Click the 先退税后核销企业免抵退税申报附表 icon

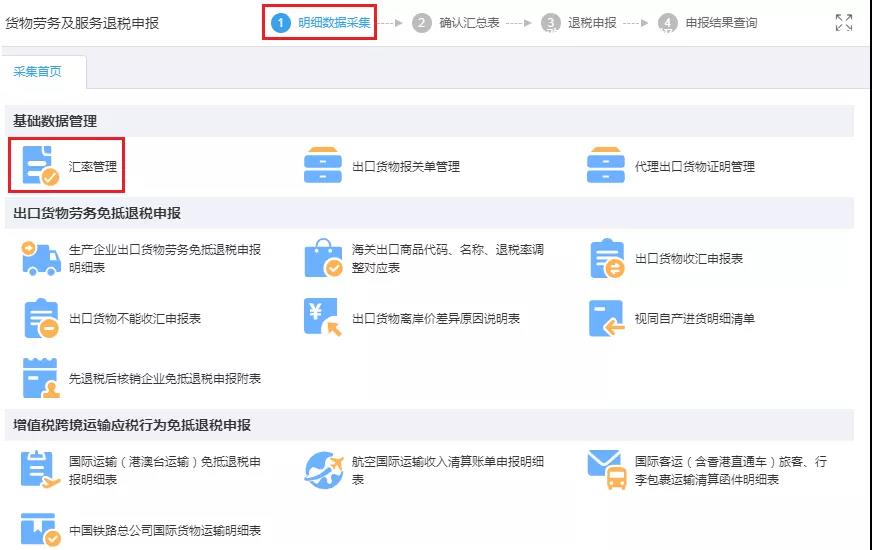click(42, 378)
